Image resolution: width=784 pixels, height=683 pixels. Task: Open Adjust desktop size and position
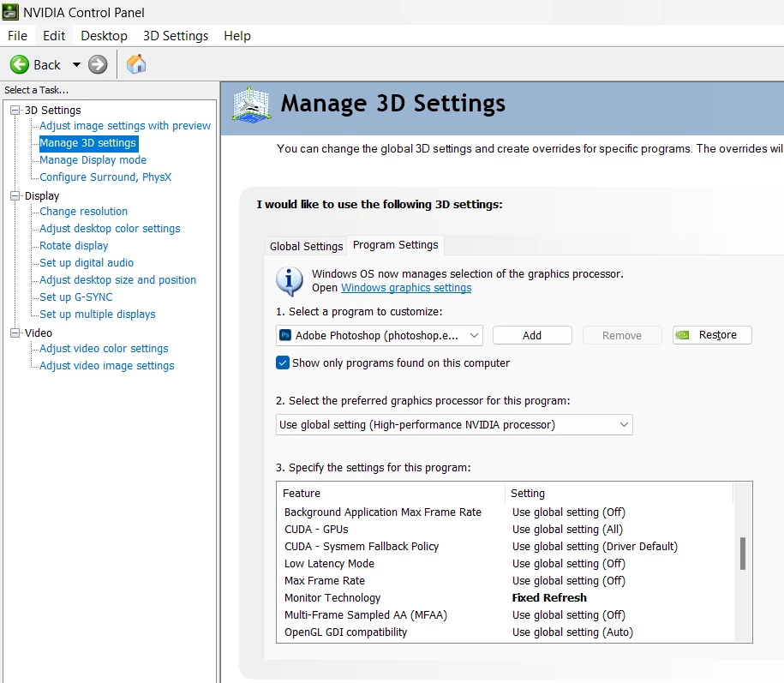click(117, 280)
